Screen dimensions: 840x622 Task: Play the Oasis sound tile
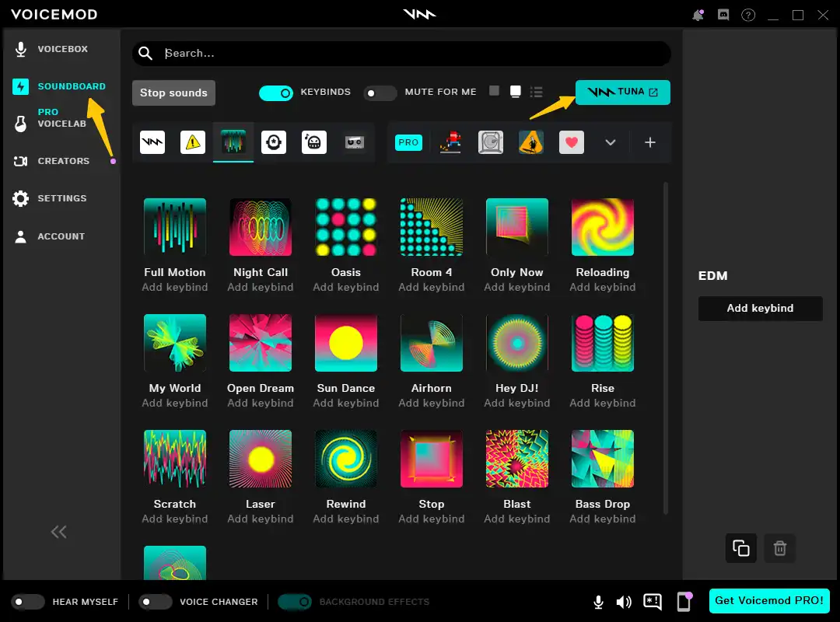coord(346,227)
